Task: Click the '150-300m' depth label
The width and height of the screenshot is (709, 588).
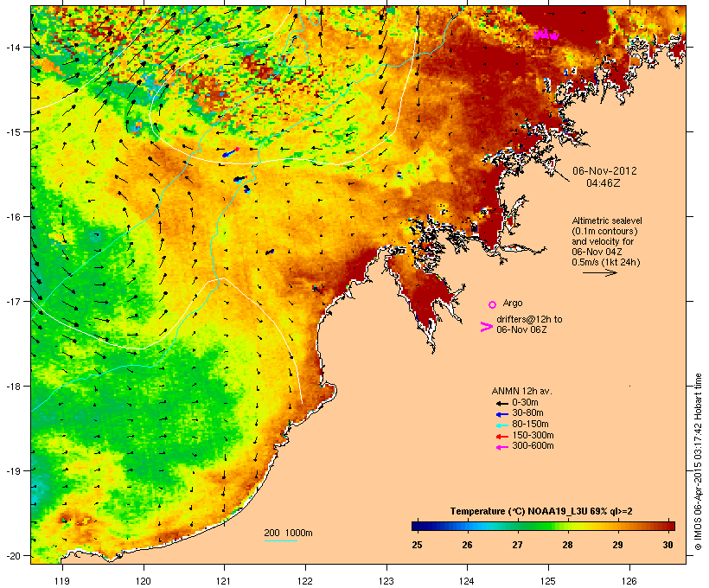Action: click(533, 435)
